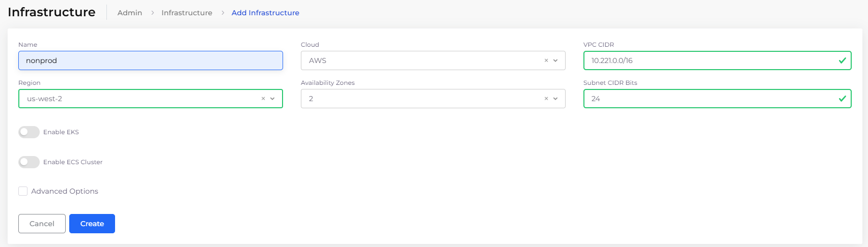This screenshot has width=868, height=247.
Task: Check the Advanced Options checkbox
Action: [x=23, y=191]
